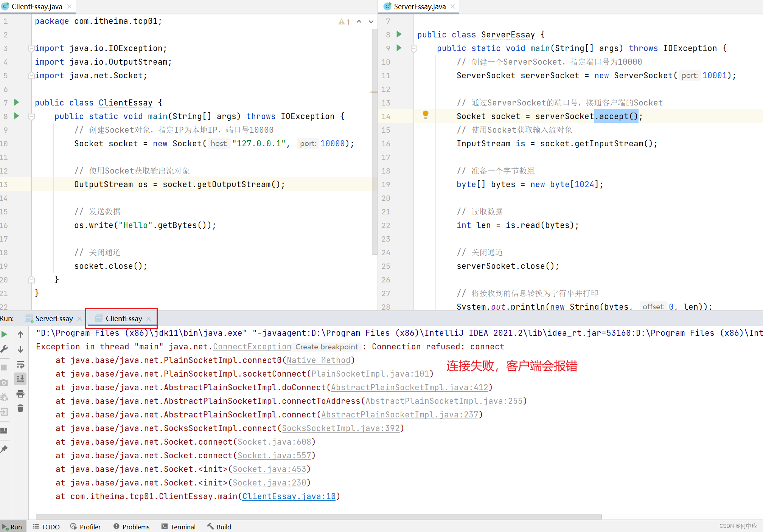Screen dimensions: 763x532
Task: Click the up arrow stack trace navigation icon
Action: (x=20, y=334)
